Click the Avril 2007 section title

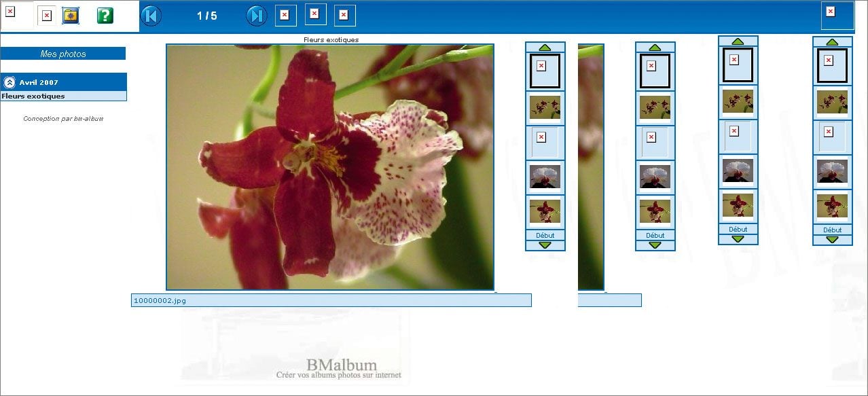[x=39, y=82]
